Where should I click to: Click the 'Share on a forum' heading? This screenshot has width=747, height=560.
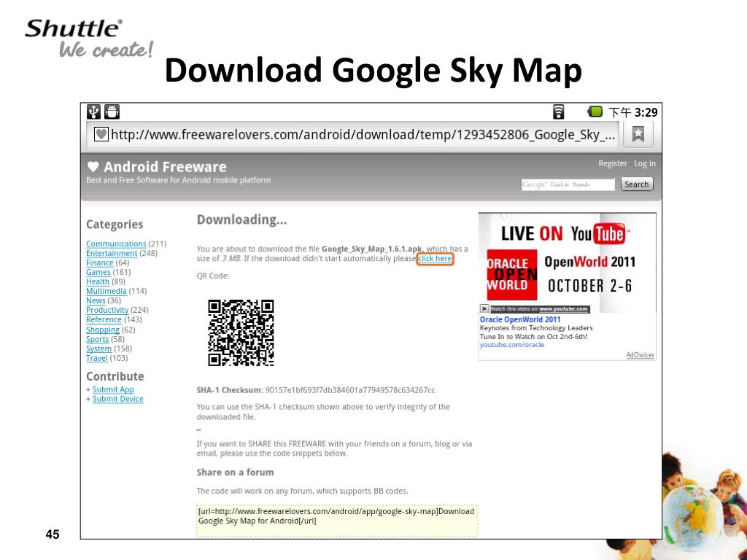click(x=236, y=472)
